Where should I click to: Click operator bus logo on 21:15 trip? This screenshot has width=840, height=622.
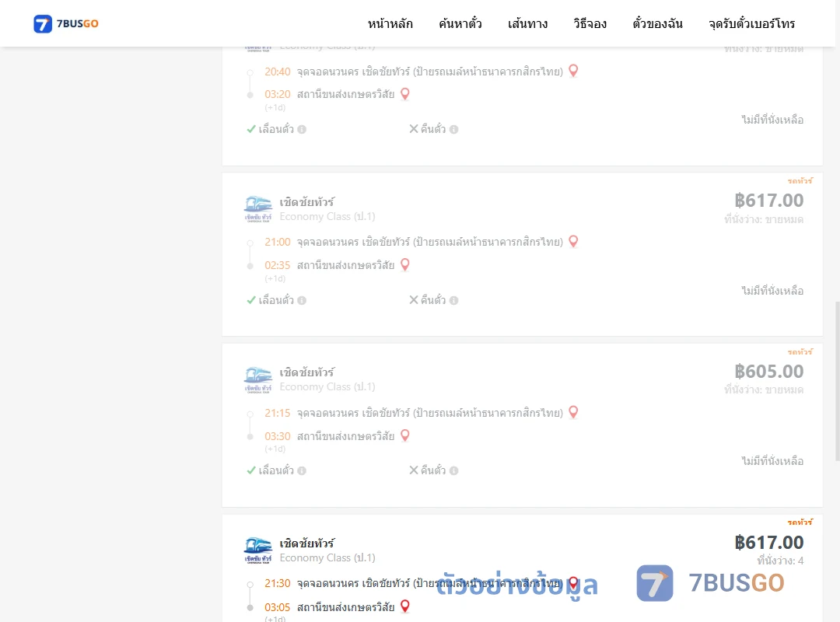pos(258,380)
